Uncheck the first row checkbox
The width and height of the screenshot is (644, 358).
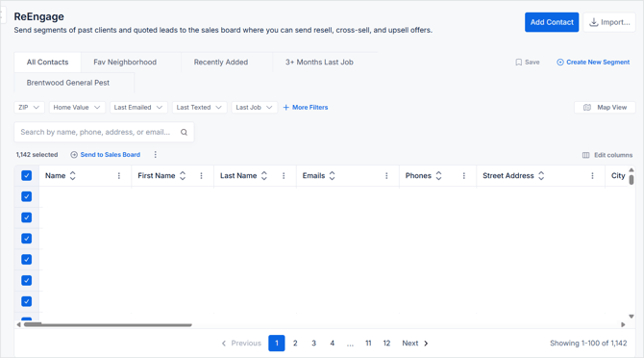pyautogui.click(x=27, y=196)
